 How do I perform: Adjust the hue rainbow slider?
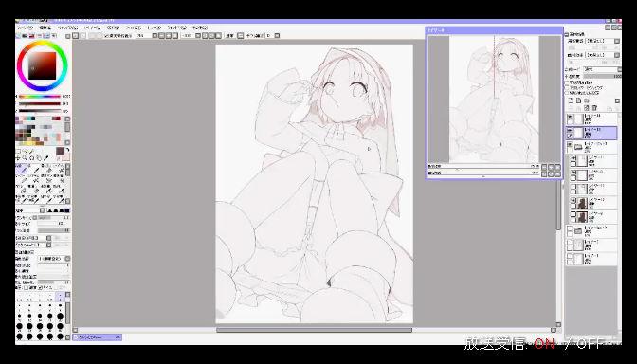(x=40, y=97)
